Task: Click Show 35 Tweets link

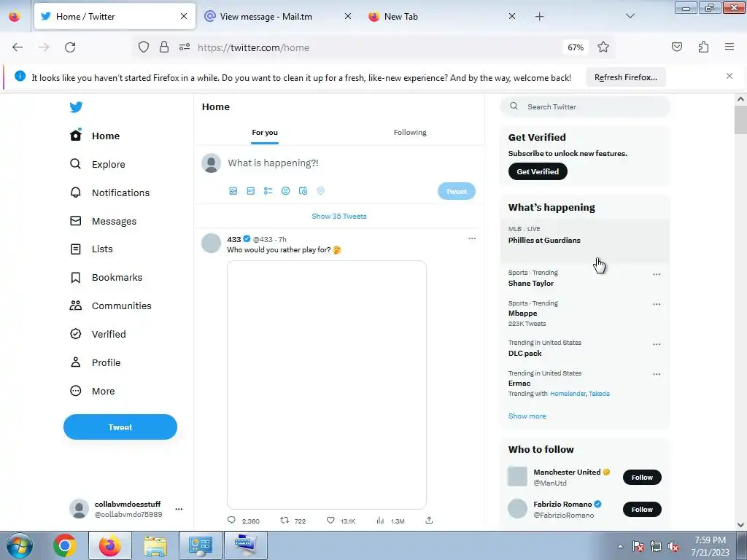Action: 339,216
